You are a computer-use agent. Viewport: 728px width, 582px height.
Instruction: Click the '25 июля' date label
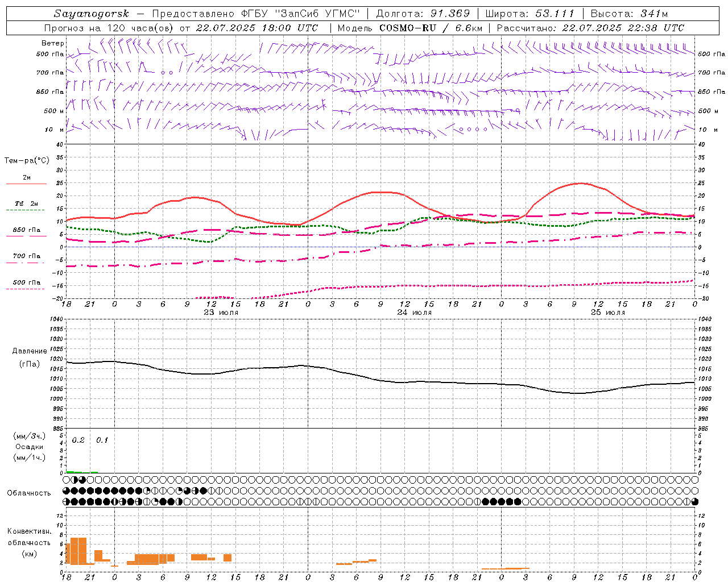[608, 313]
